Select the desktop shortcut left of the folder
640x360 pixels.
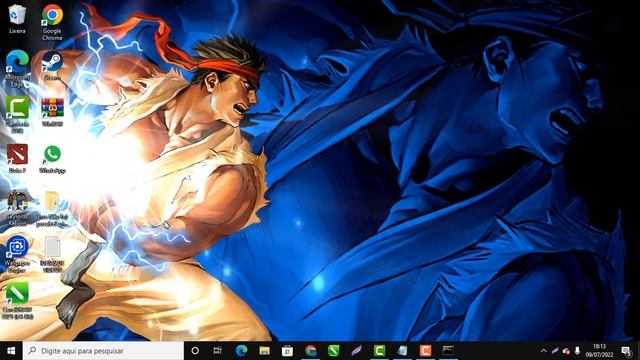tap(17, 208)
